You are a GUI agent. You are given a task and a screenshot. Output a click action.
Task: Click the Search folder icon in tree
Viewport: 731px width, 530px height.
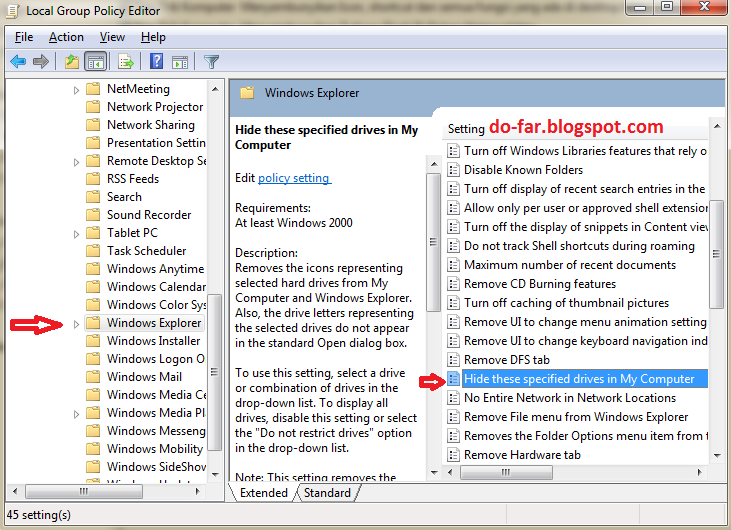pyautogui.click(x=93, y=197)
